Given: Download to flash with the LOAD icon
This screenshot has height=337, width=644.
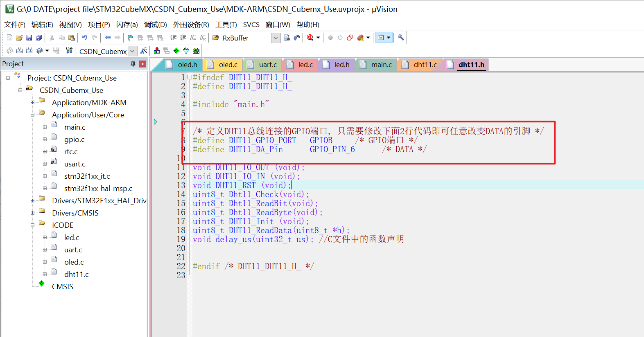Looking at the screenshot, I should coord(69,51).
